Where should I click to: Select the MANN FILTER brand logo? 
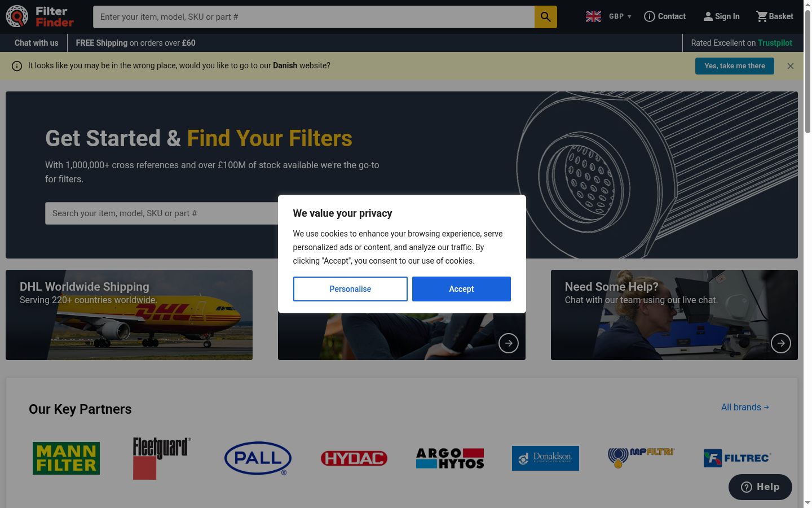[66, 458]
